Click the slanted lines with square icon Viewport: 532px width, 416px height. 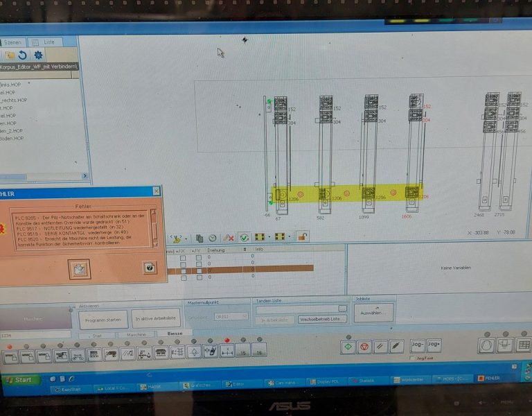pos(127,354)
